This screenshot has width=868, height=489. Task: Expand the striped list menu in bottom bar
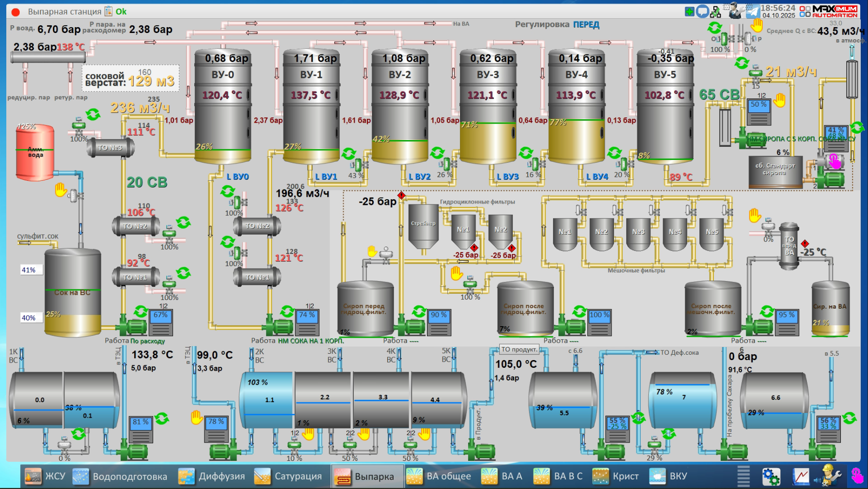coord(743,476)
